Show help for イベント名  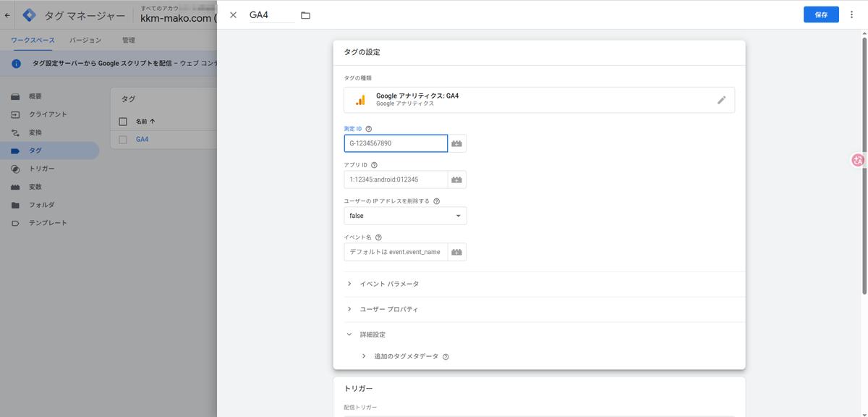[x=378, y=237]
